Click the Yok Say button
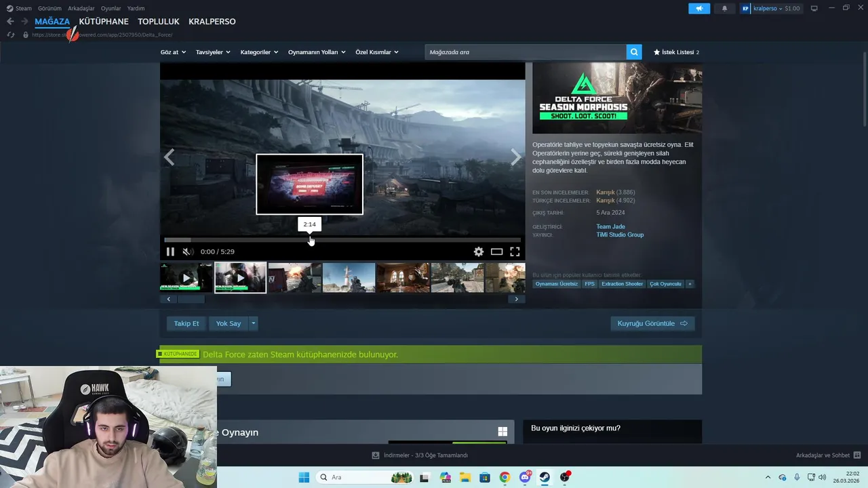Screen dimensions: 868x488 229,323
